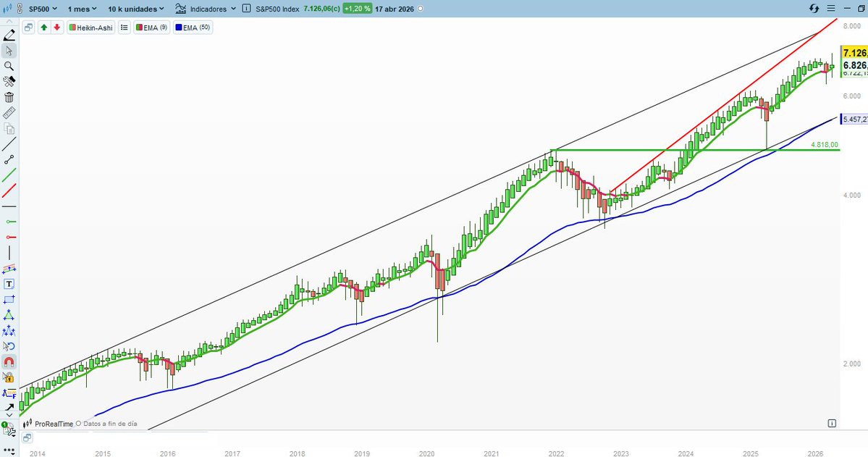Click the 17 abr 2026 date
Image resolution: width=868 pixels, height=457 pixels.
click(x=394, y=9)
